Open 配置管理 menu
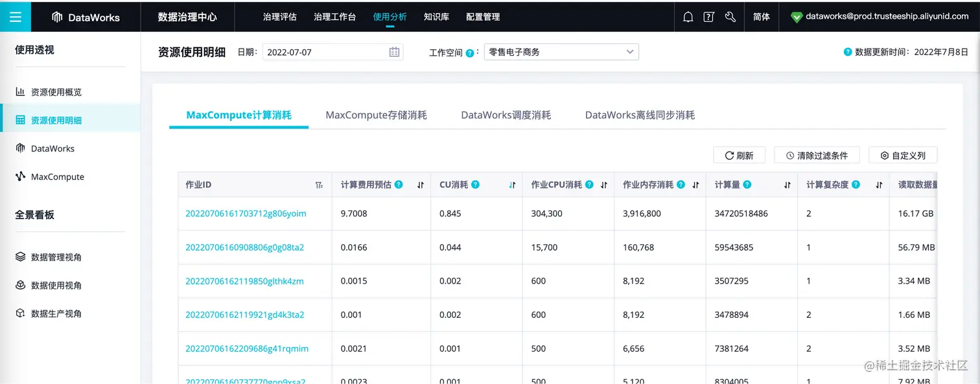 (x=483, y=17)
